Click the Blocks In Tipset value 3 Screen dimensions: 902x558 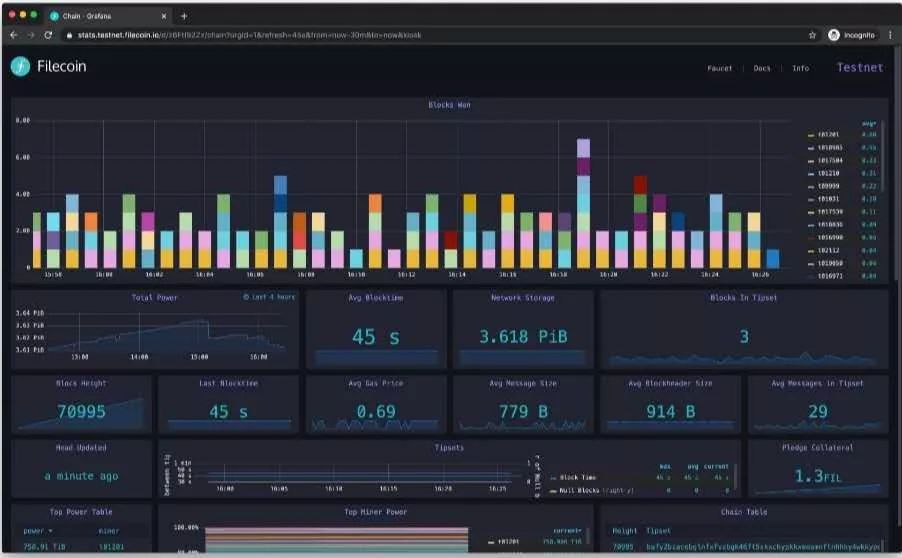(x=744, y=337)
